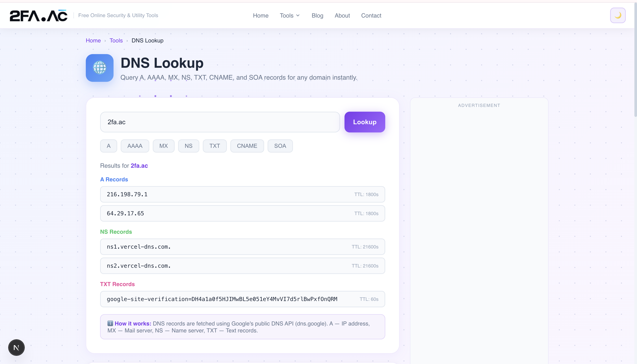
Task: Click Home breadcrumb link
Action: pos(93,40)
